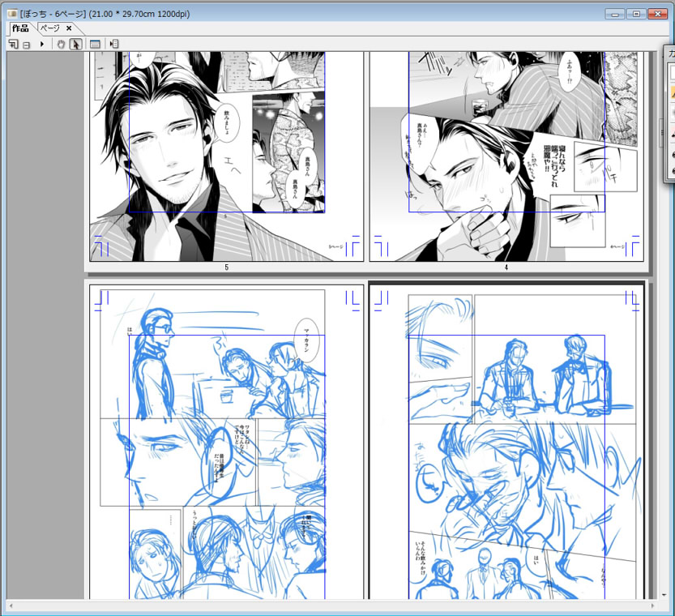Select the Hand (pan) tool
675x616 pixels.
61,44
